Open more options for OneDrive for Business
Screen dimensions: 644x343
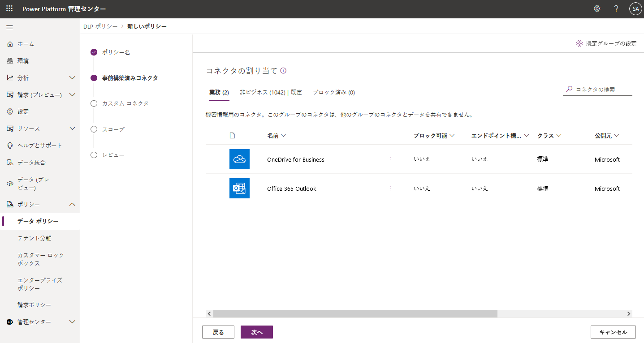tap(391, 159)
